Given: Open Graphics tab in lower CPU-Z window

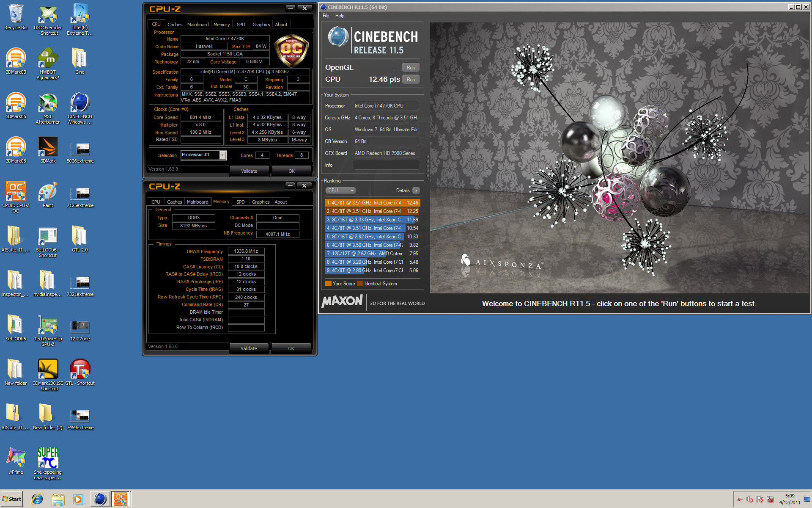Looking at the screenshot, I should point(261,202).
